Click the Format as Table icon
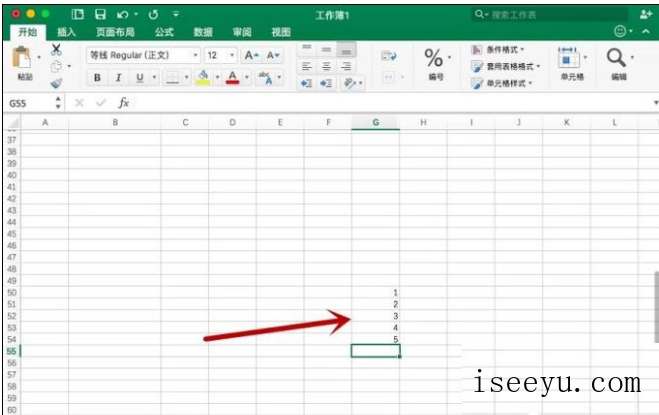The width and height of the screenshot is (659, 415). [477, 66]
